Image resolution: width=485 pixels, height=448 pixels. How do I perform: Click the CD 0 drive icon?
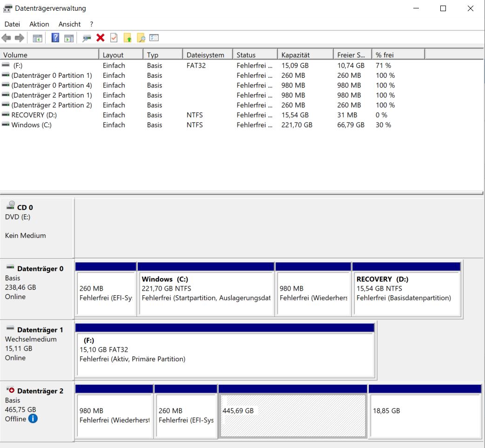pyautogui.click(x=11, y=205)
